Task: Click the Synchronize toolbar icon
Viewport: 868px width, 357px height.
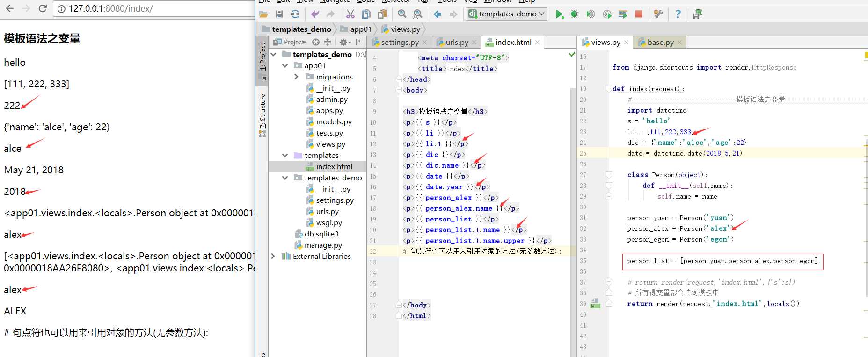Action: tap(295, 14)
